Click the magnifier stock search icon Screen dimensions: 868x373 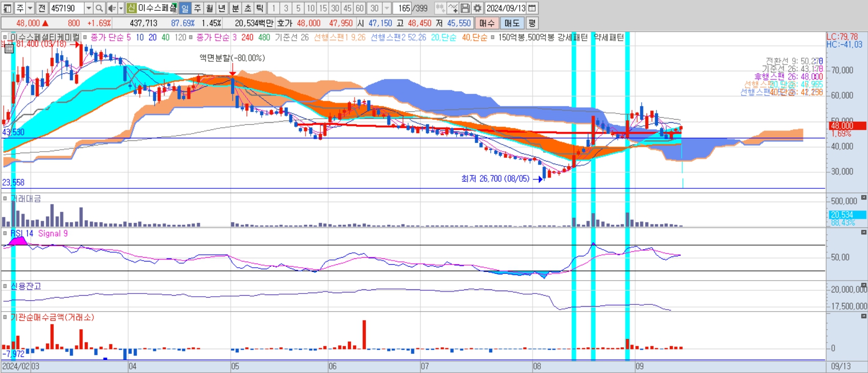point(99,8)
